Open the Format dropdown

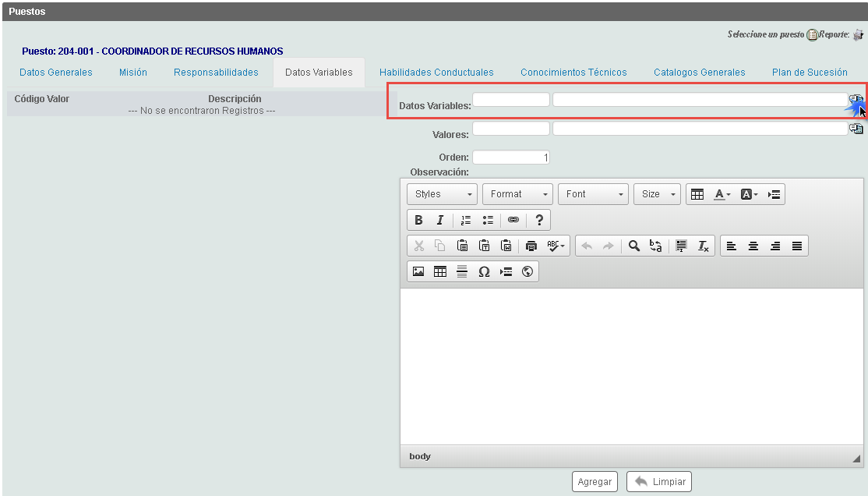(517, 194)
